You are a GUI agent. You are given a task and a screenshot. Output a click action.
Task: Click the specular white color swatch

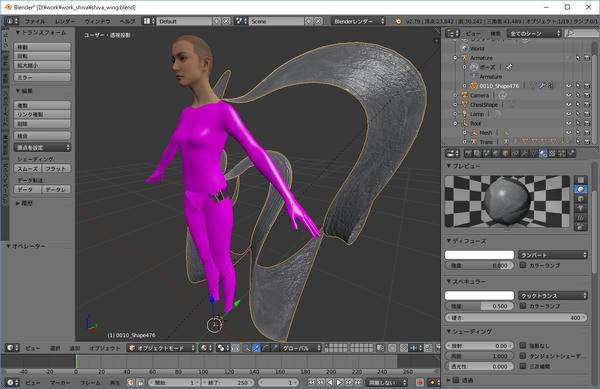479,296
